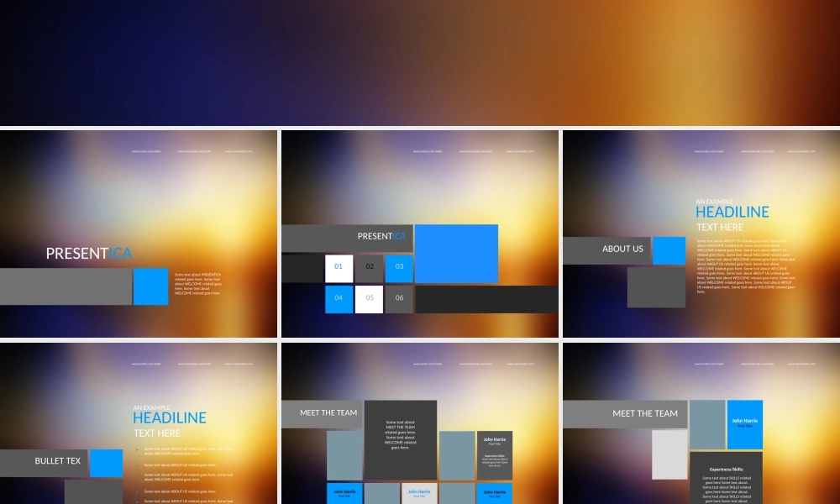
Task: Click the blue square beside BULLET TEX
Action: pyautogui.click(x=107, y=463)
